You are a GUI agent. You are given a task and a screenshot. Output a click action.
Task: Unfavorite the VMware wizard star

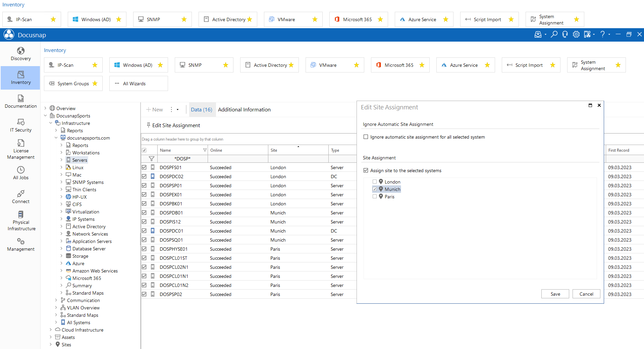click(356, 65)
